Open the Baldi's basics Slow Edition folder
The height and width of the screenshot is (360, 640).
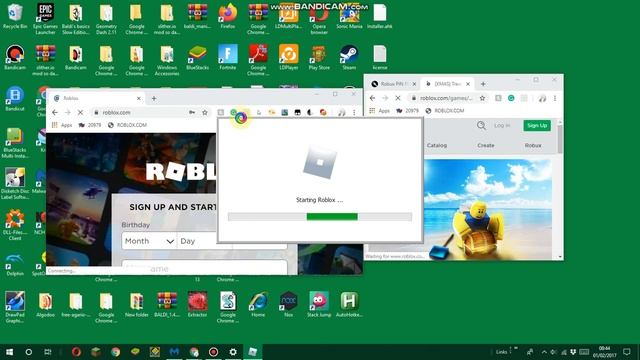[76, 18]
